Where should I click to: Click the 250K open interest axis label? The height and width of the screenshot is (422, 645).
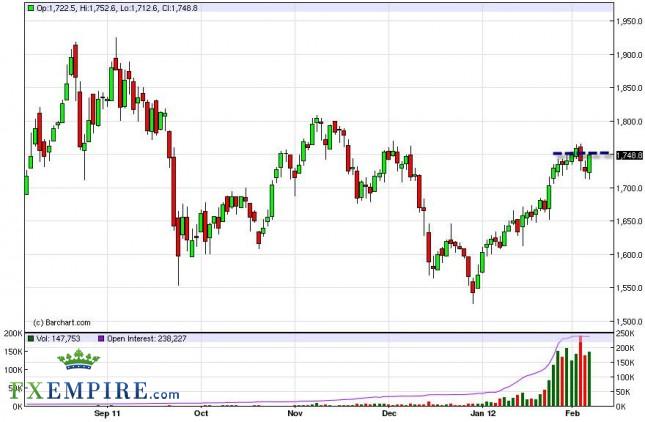625,332
